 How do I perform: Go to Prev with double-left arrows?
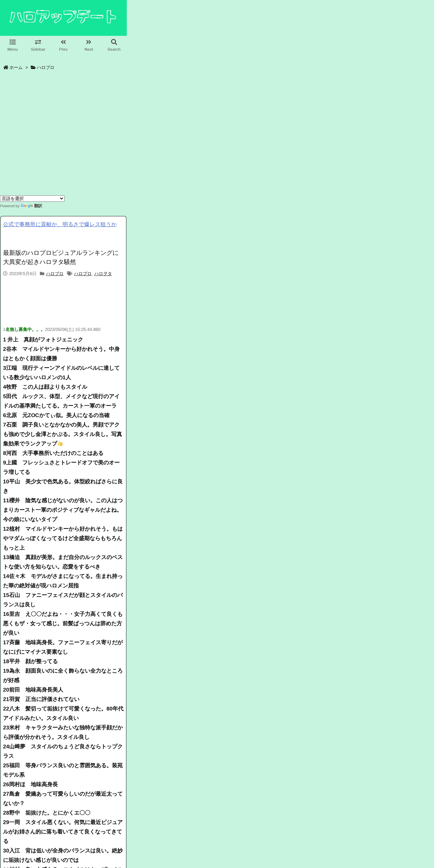[x=63, y=42]
